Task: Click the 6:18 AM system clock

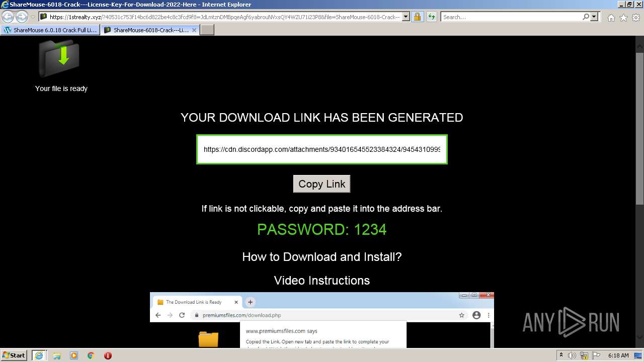Action: [x=618, y=355]
